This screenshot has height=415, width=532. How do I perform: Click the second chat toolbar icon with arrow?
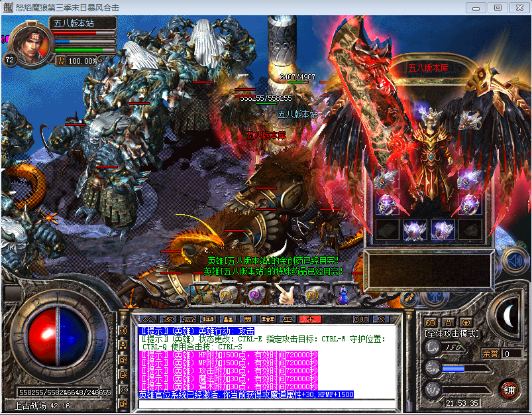point(168,320)
